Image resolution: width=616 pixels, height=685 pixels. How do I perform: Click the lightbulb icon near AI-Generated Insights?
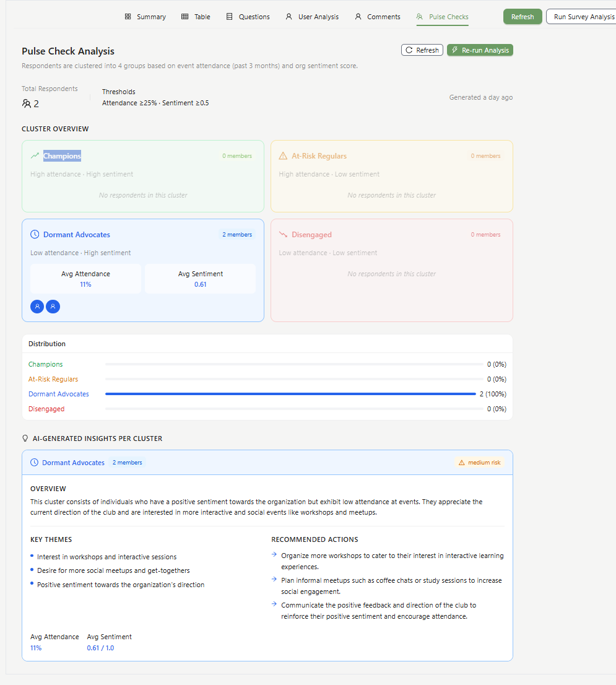25,438
